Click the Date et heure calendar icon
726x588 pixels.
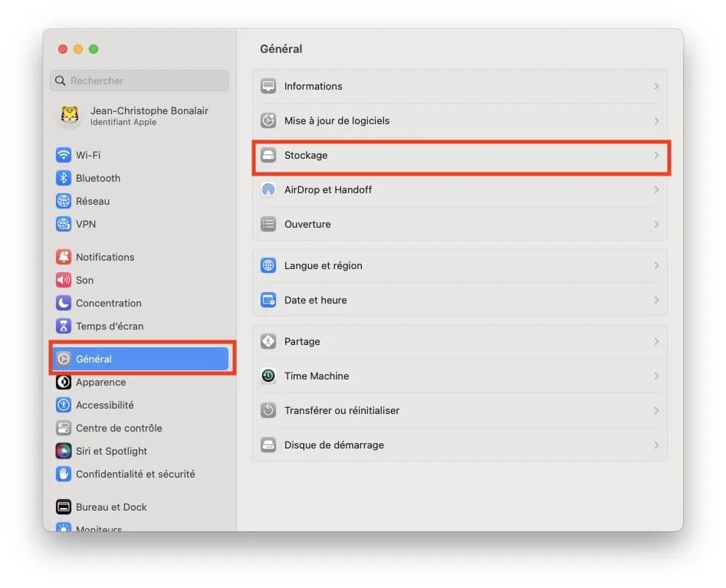[x=268, y=300]
